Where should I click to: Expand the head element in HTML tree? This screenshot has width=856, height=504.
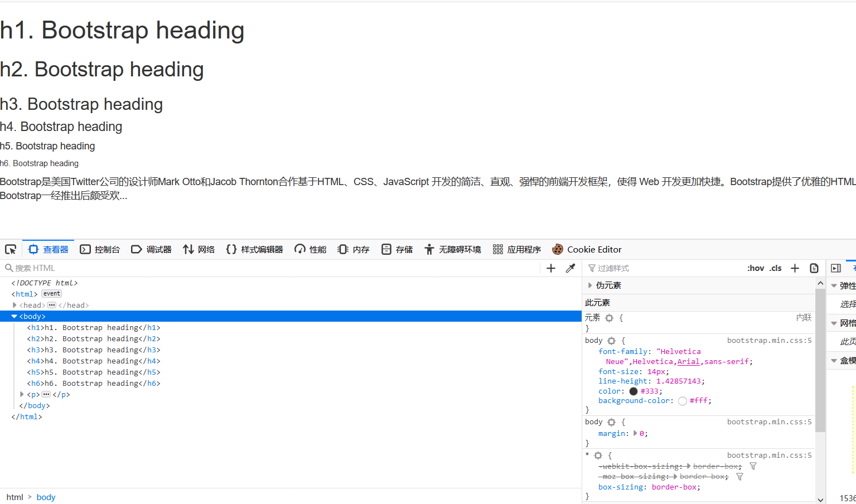[x=14, y=305]
